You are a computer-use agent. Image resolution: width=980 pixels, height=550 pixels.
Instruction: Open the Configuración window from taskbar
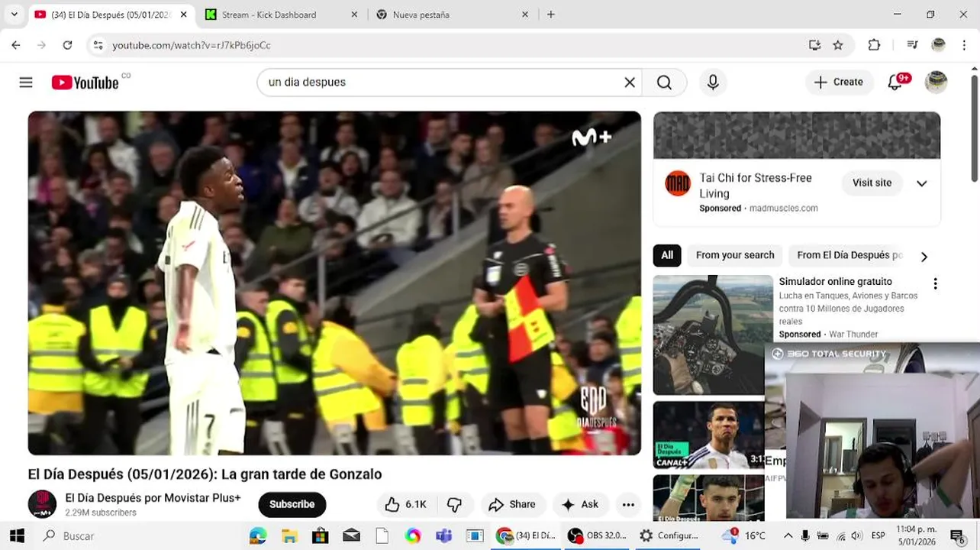(x=669, y=535)
